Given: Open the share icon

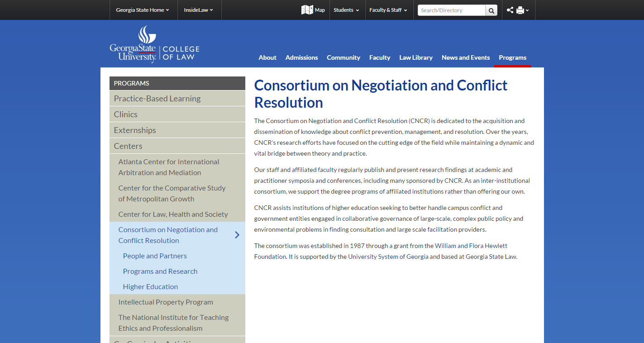Looking at the screenshot, I should [x=510, y=10].
